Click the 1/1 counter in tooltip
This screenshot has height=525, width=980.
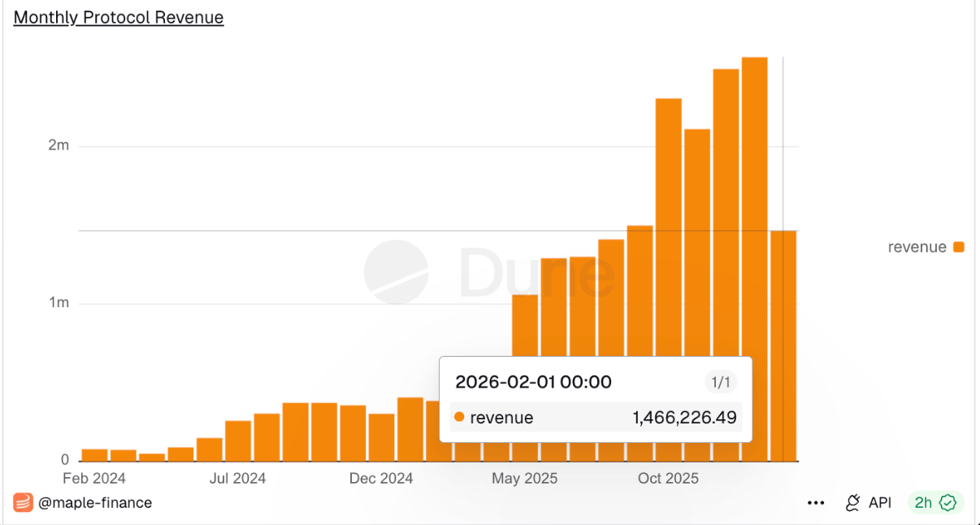click(720, 383)
